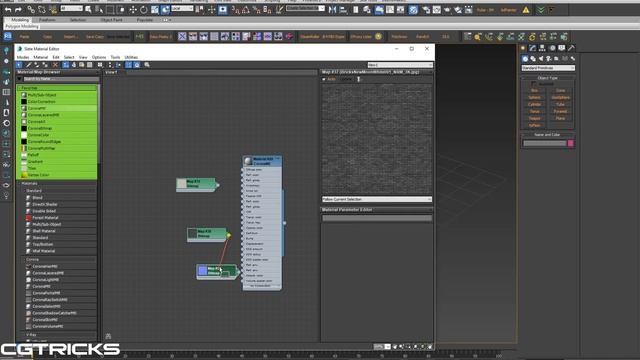Viewport: 640px width, 360px height.
Task: Click the Cylinder primitive button
Action: (x=534, y=104)
